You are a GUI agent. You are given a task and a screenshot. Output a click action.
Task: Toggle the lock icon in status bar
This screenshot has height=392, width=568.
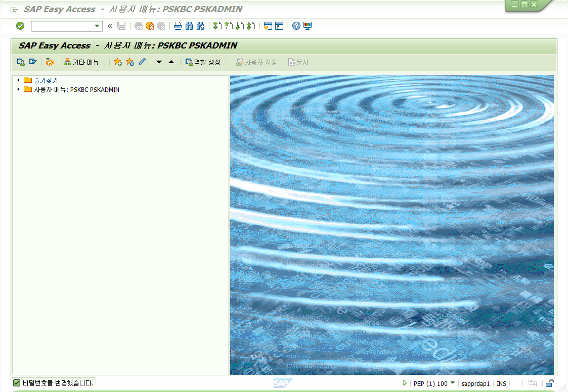(549, 383)
